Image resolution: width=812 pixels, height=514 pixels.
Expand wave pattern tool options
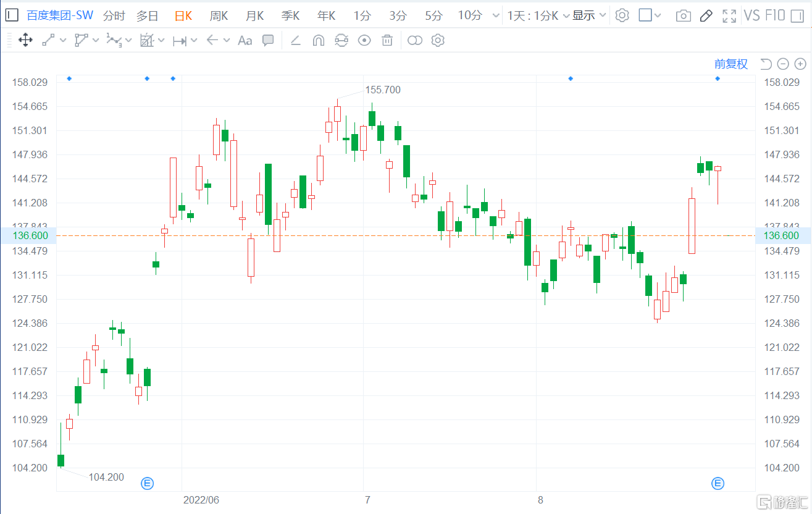coord(128,41)
